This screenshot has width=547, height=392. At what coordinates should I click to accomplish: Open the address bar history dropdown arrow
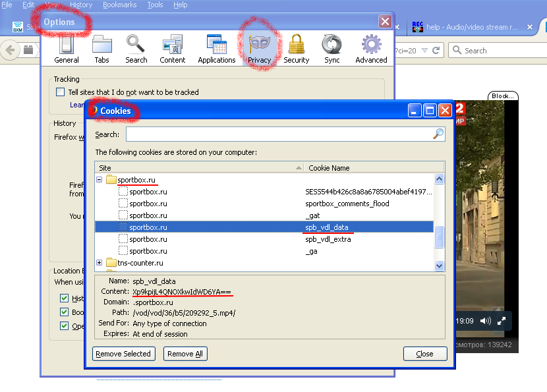coord(424,51)
